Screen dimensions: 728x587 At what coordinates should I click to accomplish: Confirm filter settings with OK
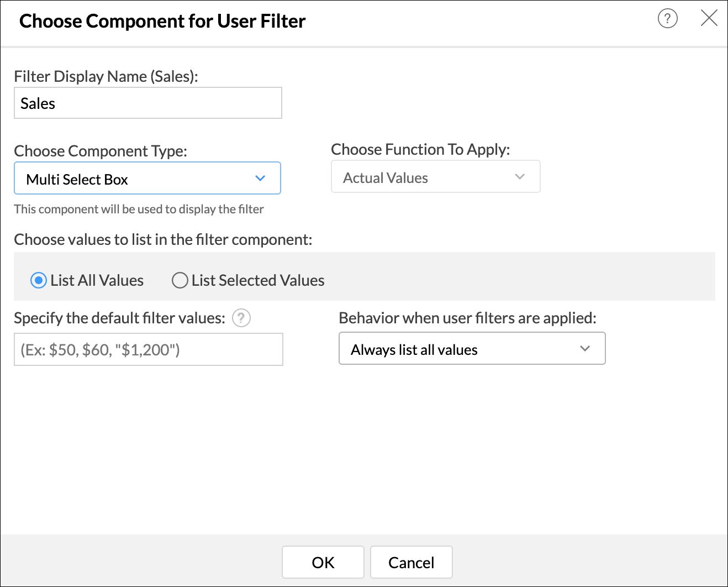point(323,562)
